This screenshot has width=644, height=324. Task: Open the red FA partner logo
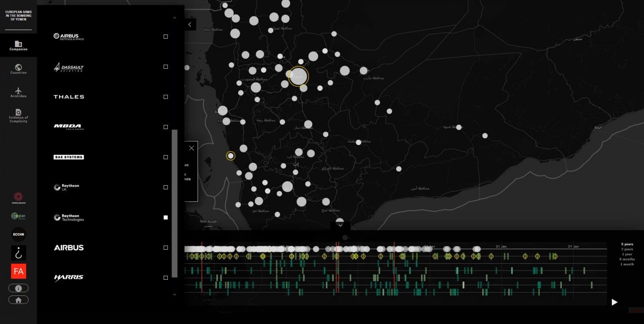pyautogui.click(x=19, y=271)
